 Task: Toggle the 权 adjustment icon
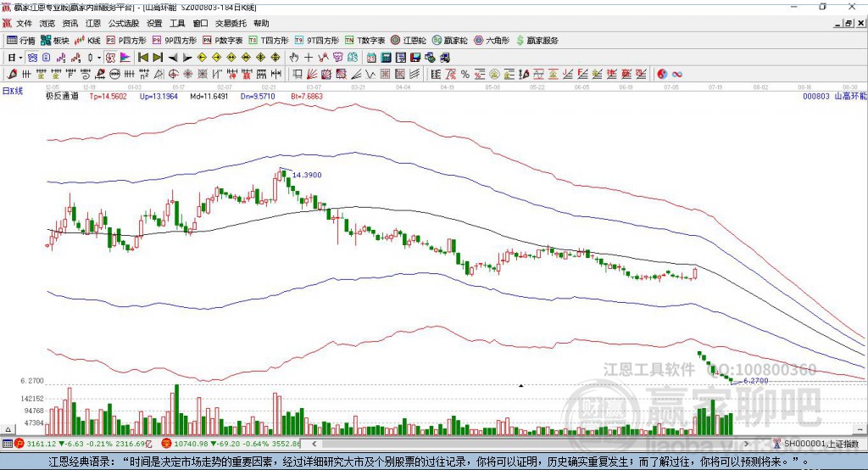click(111, 58)
